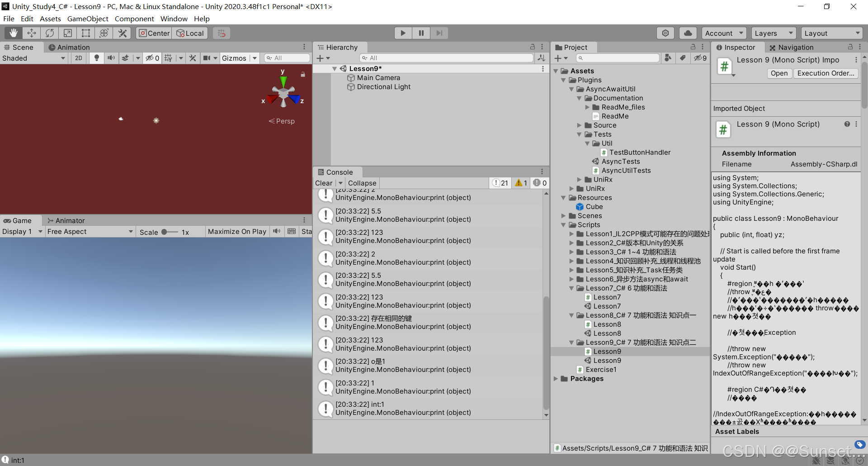Expand the Packages folder
Viewport: 868px width, 466px height.
[x=556, y=379]
